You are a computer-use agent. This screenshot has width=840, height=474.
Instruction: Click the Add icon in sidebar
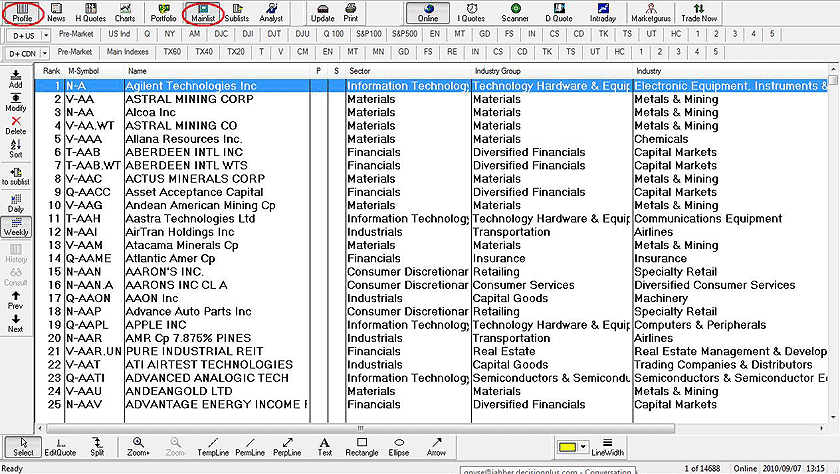click(x=16, y=79)
